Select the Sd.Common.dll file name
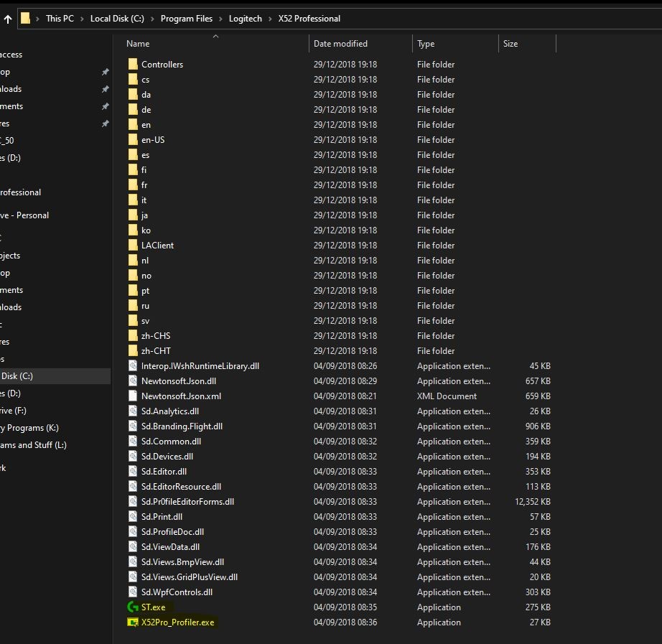This screenshot has height=644, width=662. (x=171, y=442)
